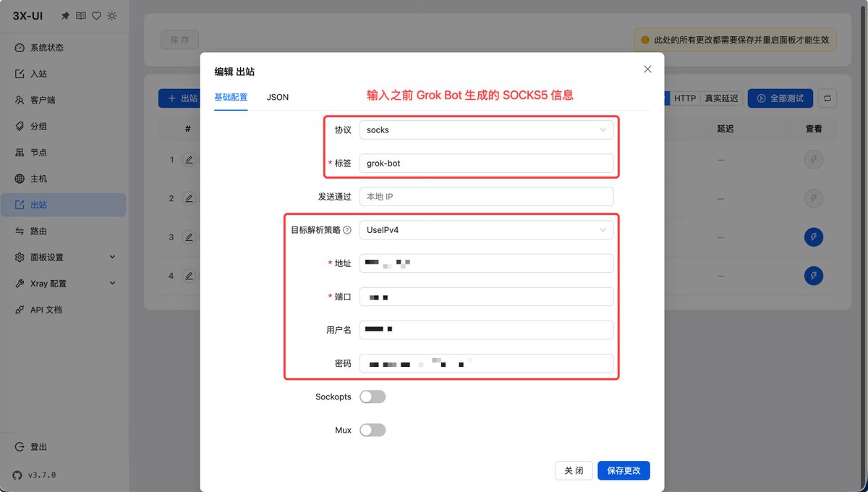Screen dimensions: 868x492
Task: Click the 关闭 button in the dialog footer
Action: [574, 470]
